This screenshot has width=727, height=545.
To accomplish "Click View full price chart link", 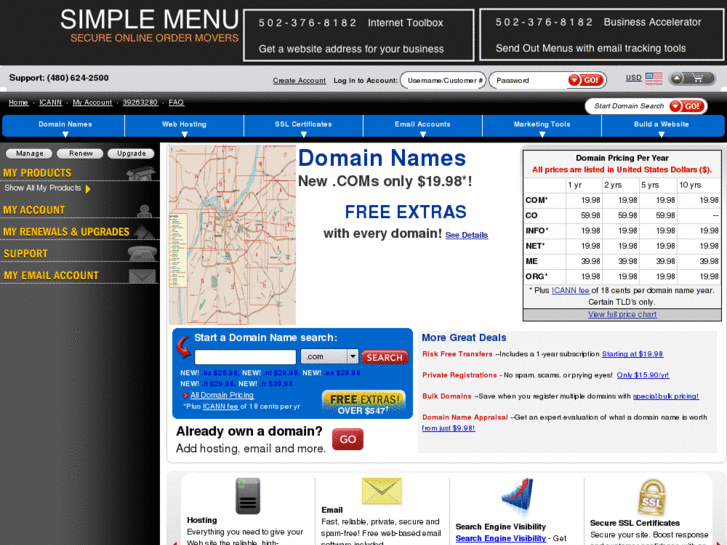I will coord(622,314).
